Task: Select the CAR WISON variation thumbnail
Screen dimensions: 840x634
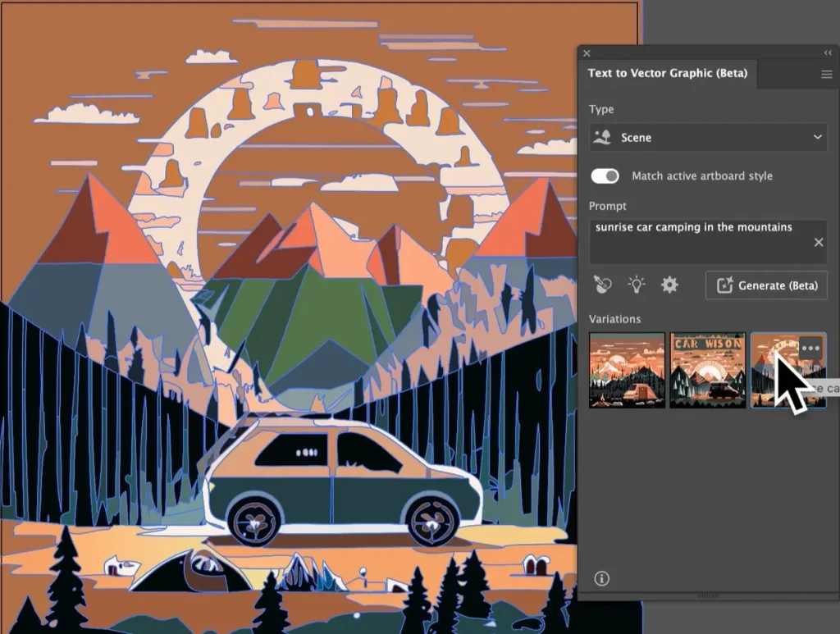Action: [x=707, y=370]
